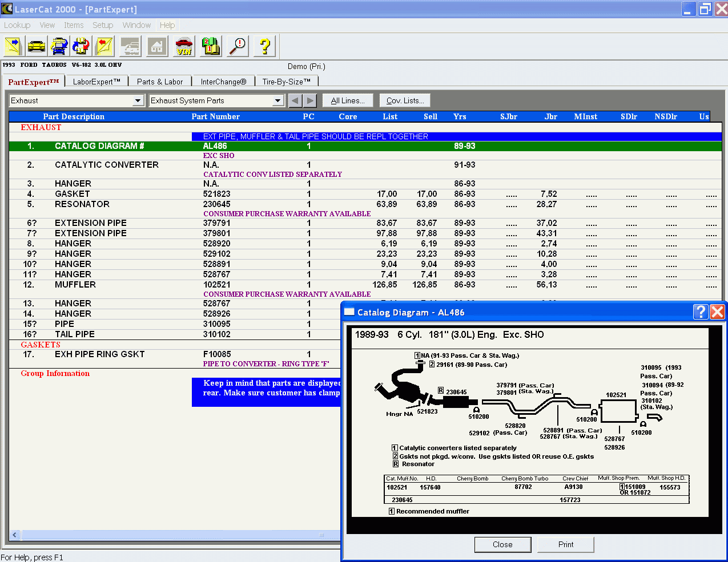The height and width of the screenshot is (562, 728).
Task: Click the grayed-out house toolbar icon
Action: (157, 46)
